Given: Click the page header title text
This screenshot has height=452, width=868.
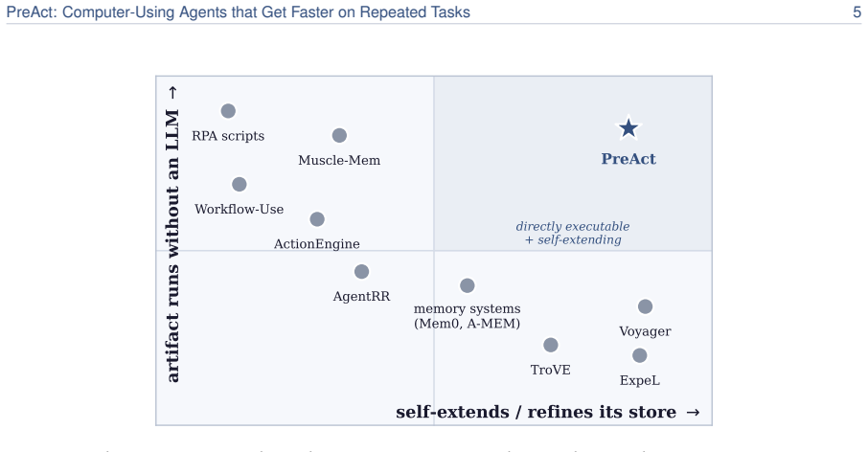Looking at the screenshot, I should pyautogui.click(x=238, y=12).
